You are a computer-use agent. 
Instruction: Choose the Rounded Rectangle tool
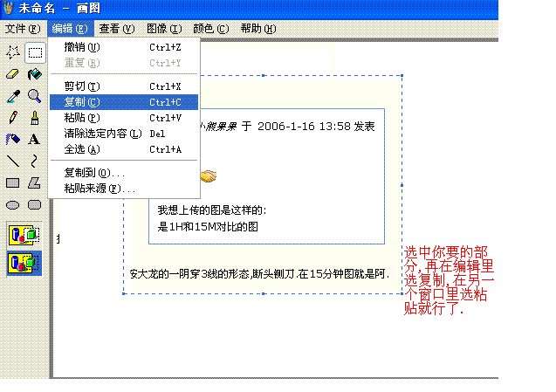(35, 204)
